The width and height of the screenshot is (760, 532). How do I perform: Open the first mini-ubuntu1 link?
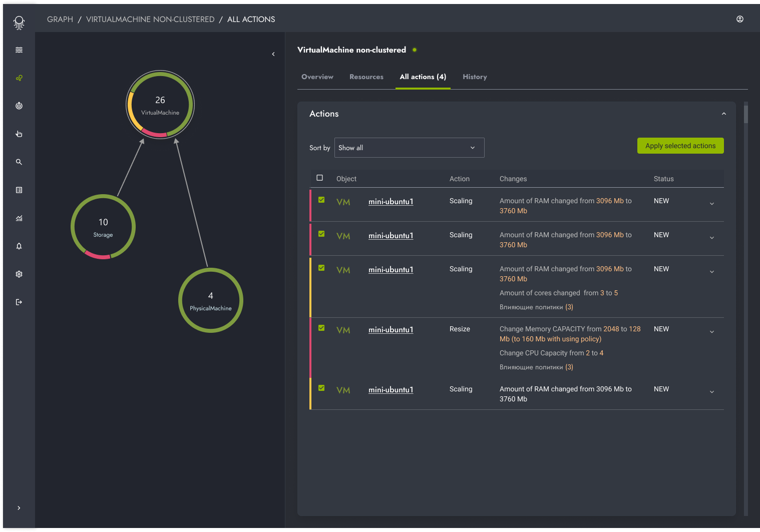pos(391,202)
